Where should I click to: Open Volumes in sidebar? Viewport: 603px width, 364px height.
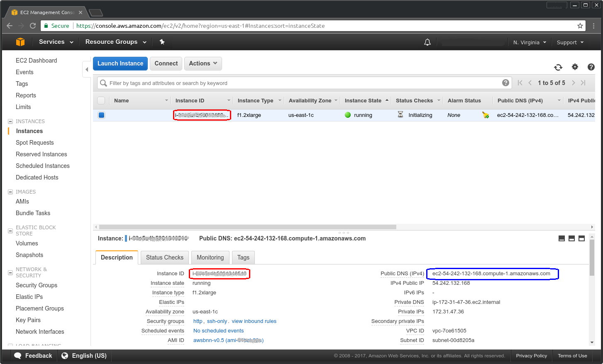coord(27,243)
